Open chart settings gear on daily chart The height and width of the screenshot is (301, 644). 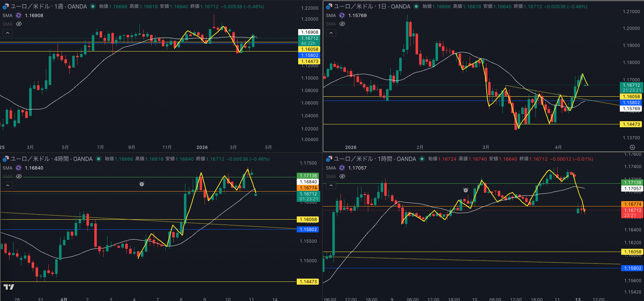632,147
